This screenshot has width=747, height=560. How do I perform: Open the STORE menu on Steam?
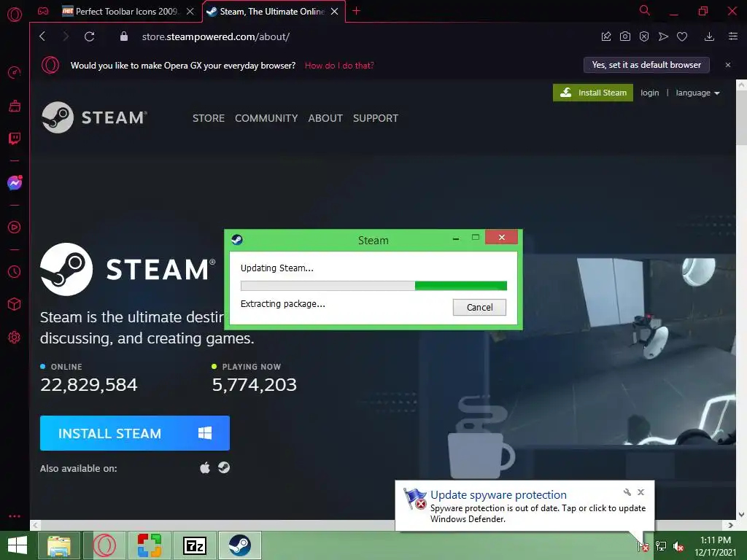point(208,118)
